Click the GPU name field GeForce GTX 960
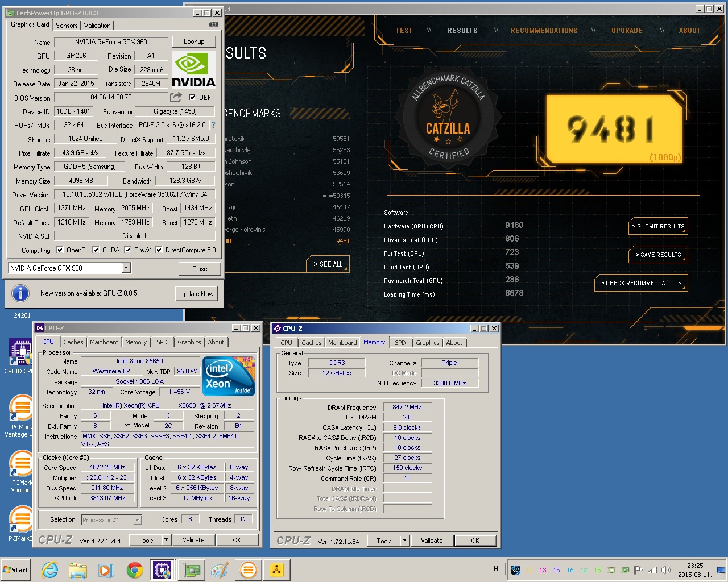 tap(111, 41)
